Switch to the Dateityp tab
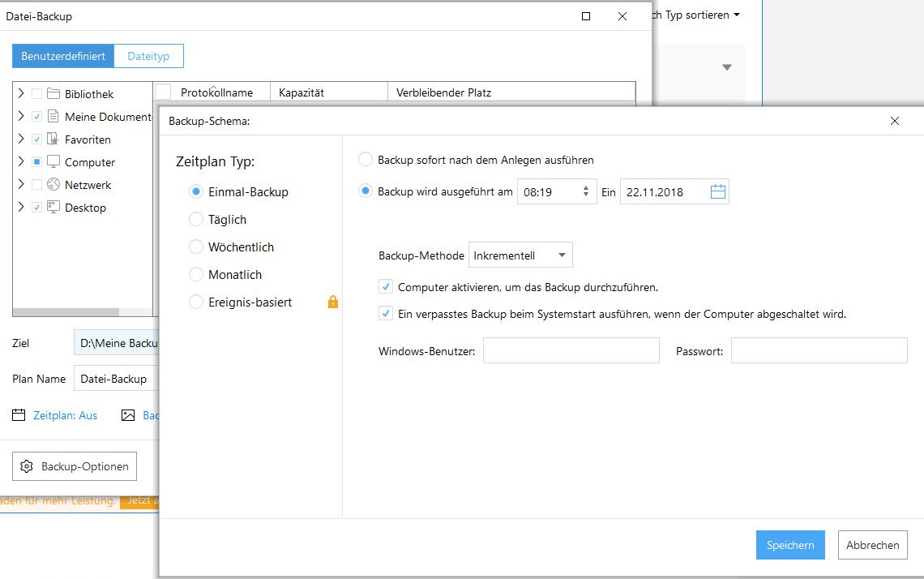 coord(148,56)
